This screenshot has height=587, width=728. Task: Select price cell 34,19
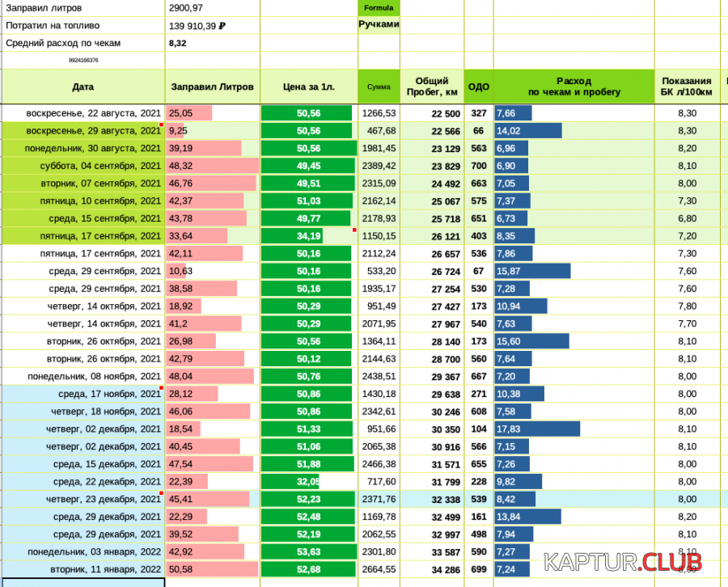click(x=309, y=236)
